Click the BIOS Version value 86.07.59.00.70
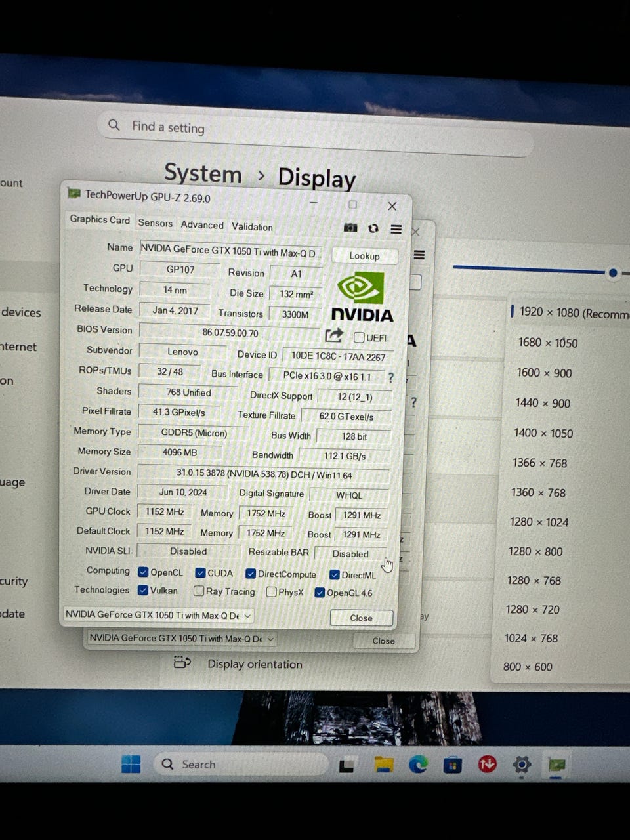The width and height of the screenshot is (630, 840). pyautogui.click(x=230, y=332)
